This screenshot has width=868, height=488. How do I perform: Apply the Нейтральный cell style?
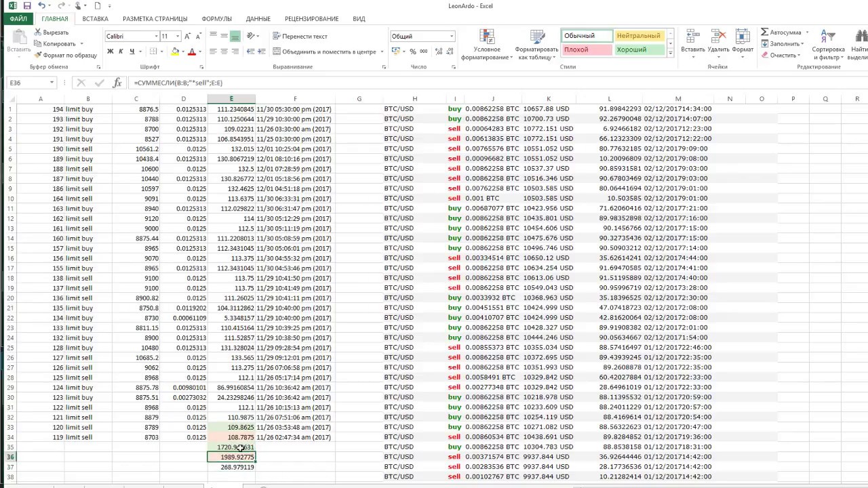(x=639, y=36)
